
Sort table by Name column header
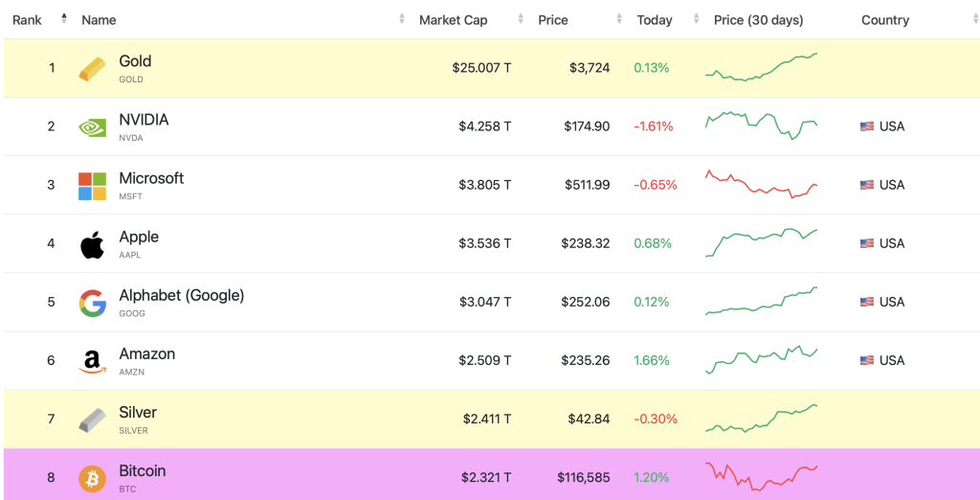(x=100, y=20)
